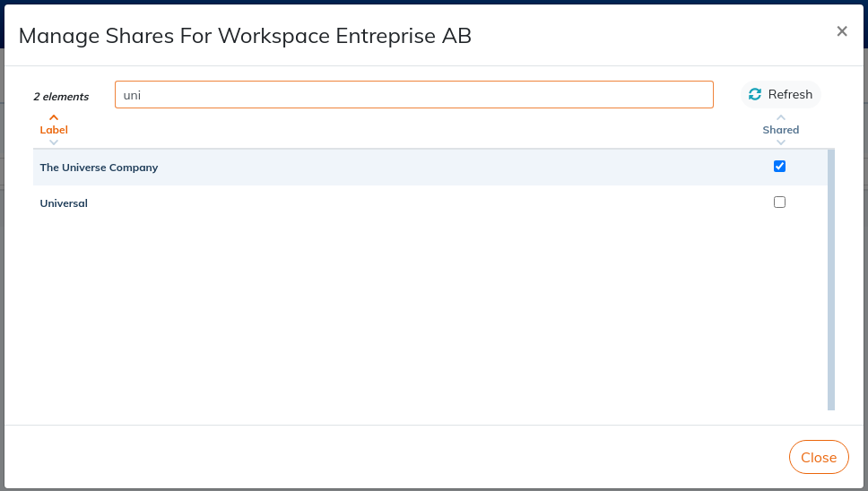Sort Shared column ascending with up chevron
This screenshot has height=491, width=868.
click(x=780, y=117)
